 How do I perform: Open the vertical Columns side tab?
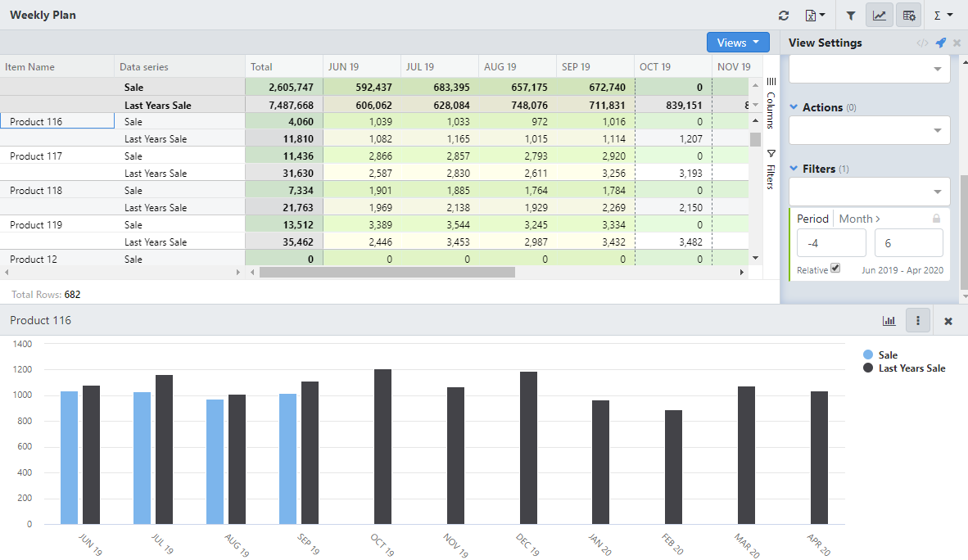(x=771, y=104)
